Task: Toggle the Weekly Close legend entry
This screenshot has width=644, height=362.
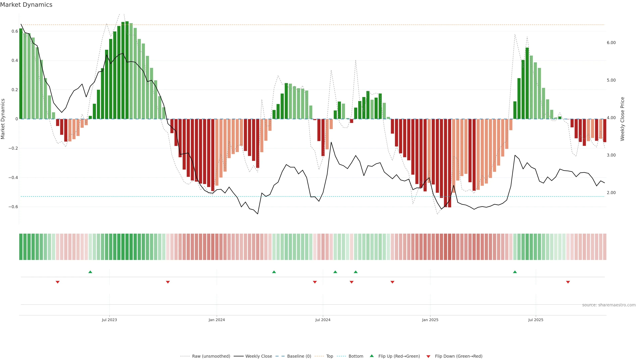Action: (258, 356)
